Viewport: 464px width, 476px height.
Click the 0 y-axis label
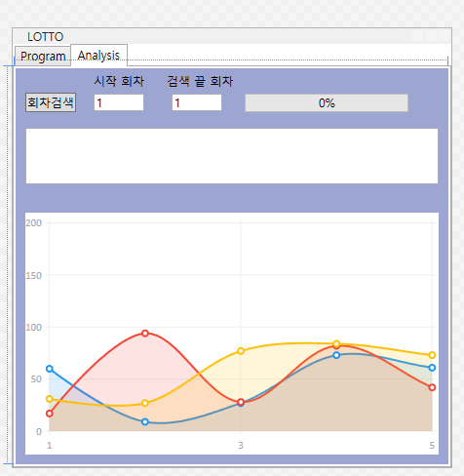(x=39, y=432)
